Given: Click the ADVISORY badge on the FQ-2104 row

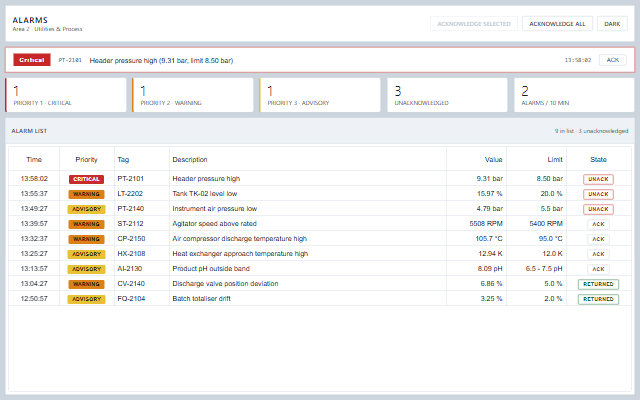Looking at the screenshot, I should pyautogui.click(x=87, y=299).
